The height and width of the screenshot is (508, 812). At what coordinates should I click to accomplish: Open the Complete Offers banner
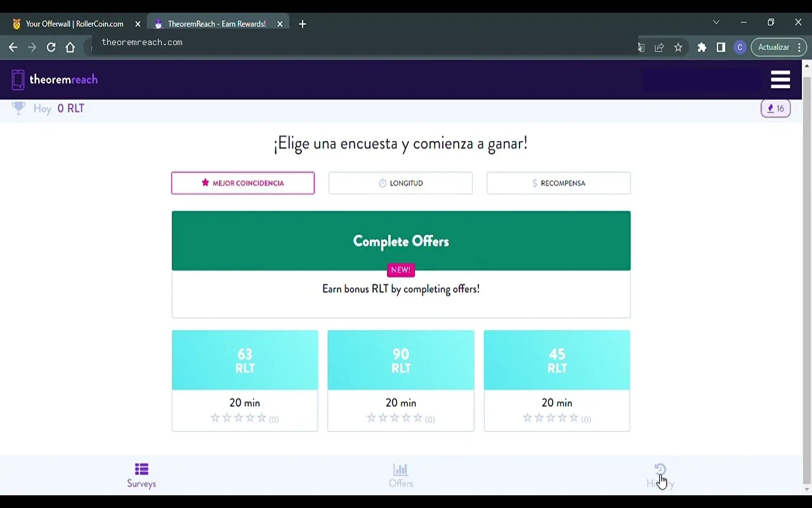(401, 241)
